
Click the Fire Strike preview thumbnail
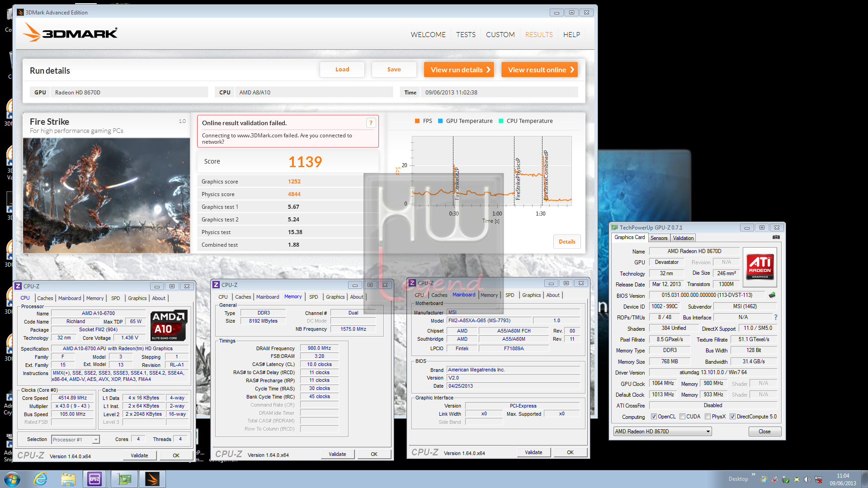(x=106, y=196)
